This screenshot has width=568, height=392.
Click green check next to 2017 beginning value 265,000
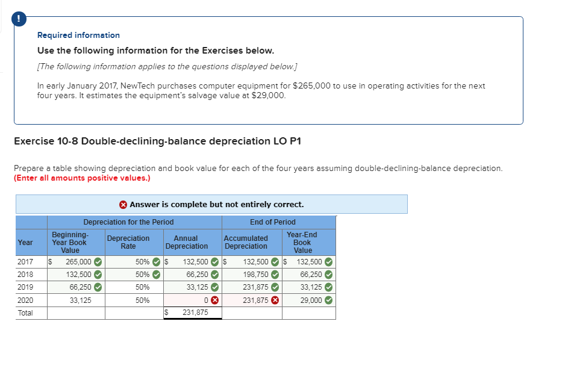point(98,262)
